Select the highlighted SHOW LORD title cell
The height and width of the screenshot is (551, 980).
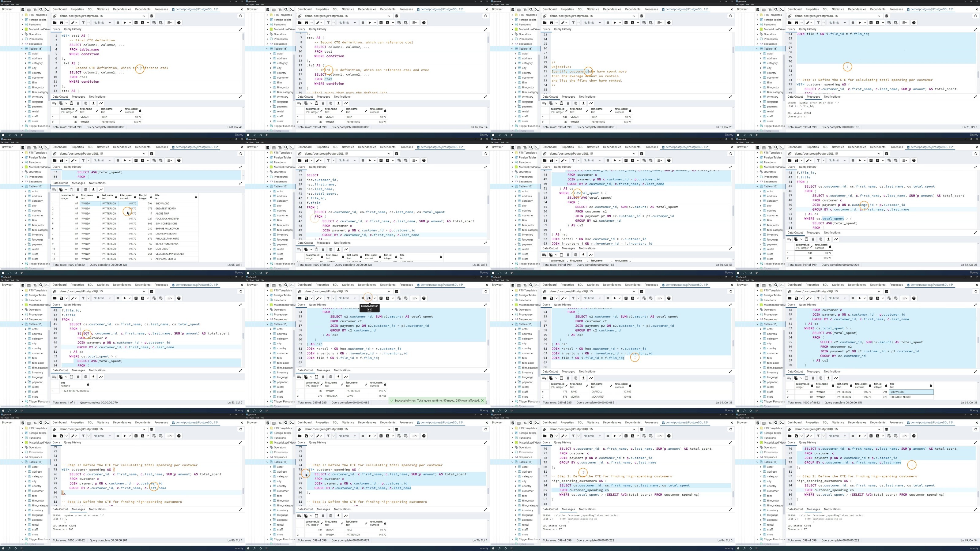(x=911, y=392)
